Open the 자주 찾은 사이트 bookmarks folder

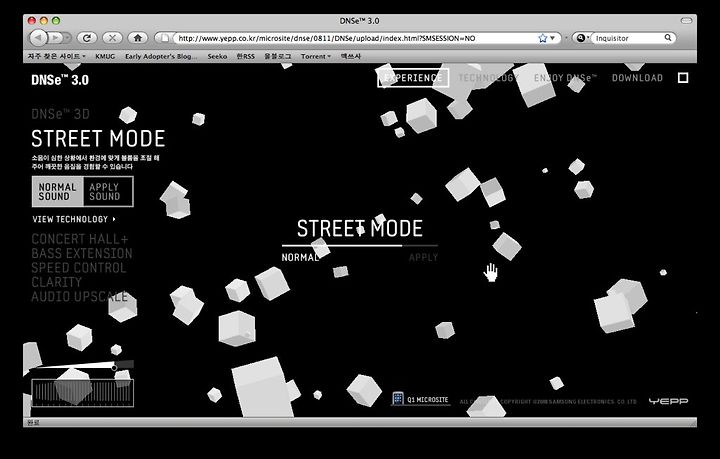tap(56, 56)
